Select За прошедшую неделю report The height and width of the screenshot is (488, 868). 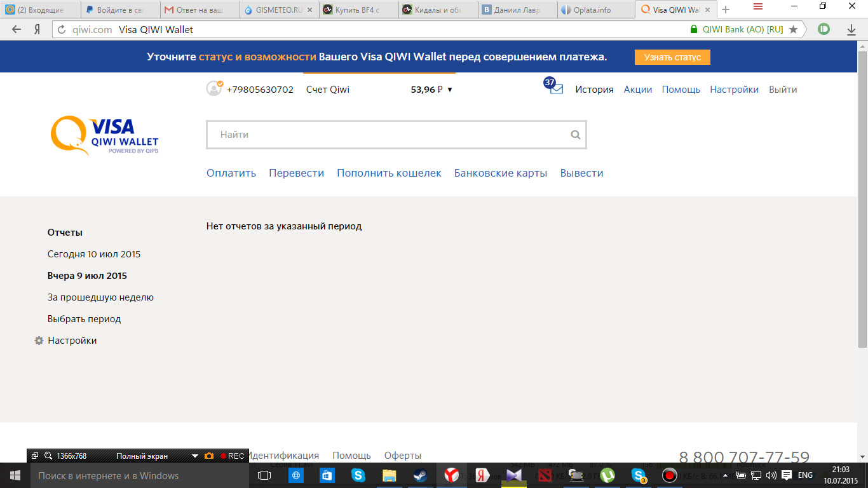(x=100, y=297)
